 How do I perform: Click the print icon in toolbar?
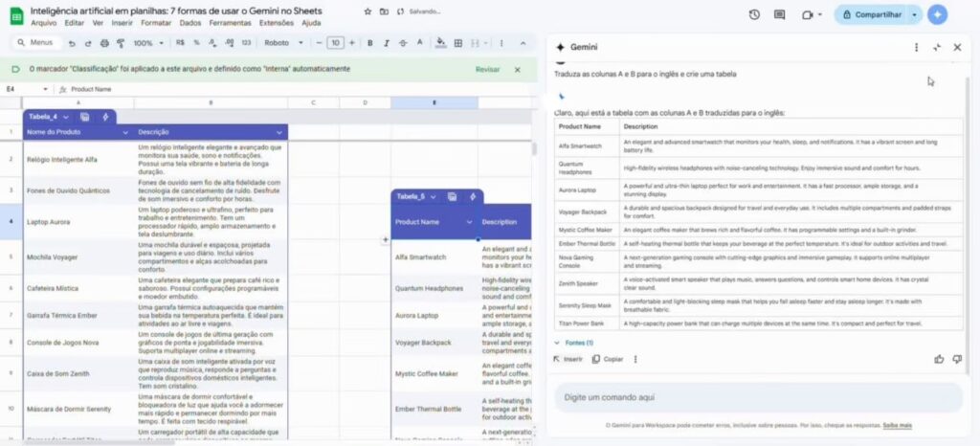coord(104,43)
